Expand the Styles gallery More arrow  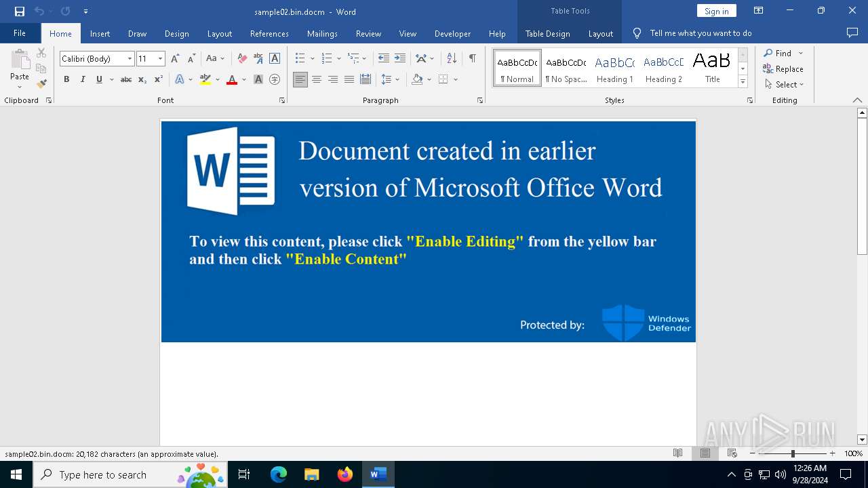pos(743,82)
